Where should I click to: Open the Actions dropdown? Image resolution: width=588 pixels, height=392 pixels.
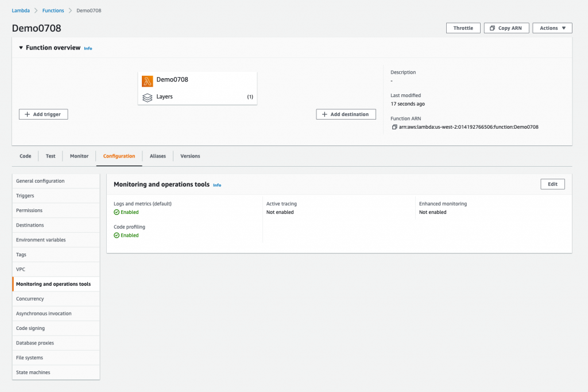pyautogui.click(x=552, y=28)
